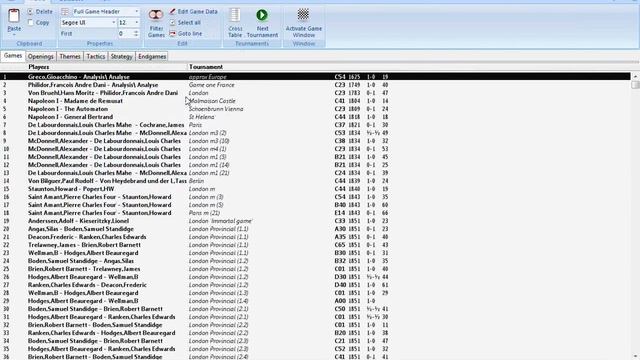Image resolution: width=640 pixels, height=360 pixels.
Task: Select game 21 Deacon,Frederic - Ranken,Charles Edwards
Action: pos(316,237)
